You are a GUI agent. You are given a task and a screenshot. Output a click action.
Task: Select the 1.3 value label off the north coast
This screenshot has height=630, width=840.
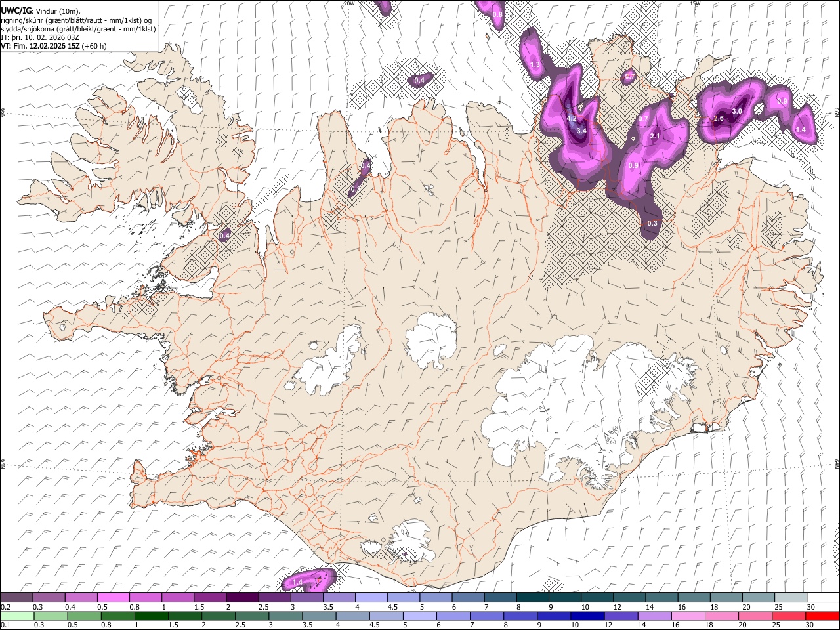coord(535,64)
